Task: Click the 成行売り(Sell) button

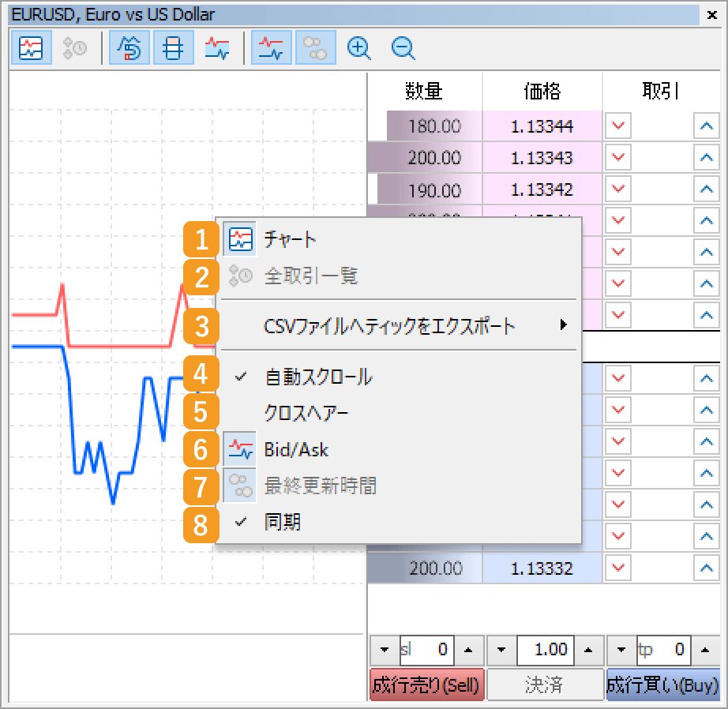Action: pyautogui.click(x=426, y=685)
